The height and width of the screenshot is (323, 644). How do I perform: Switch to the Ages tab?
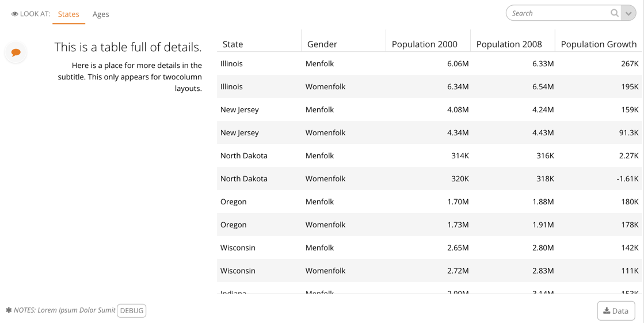101,14
